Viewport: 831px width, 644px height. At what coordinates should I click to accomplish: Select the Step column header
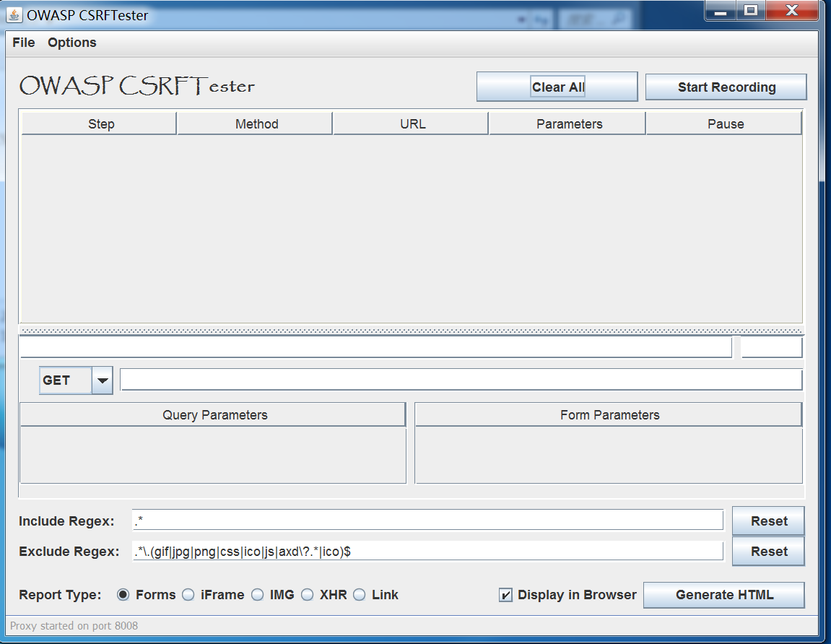coord(99,123)
